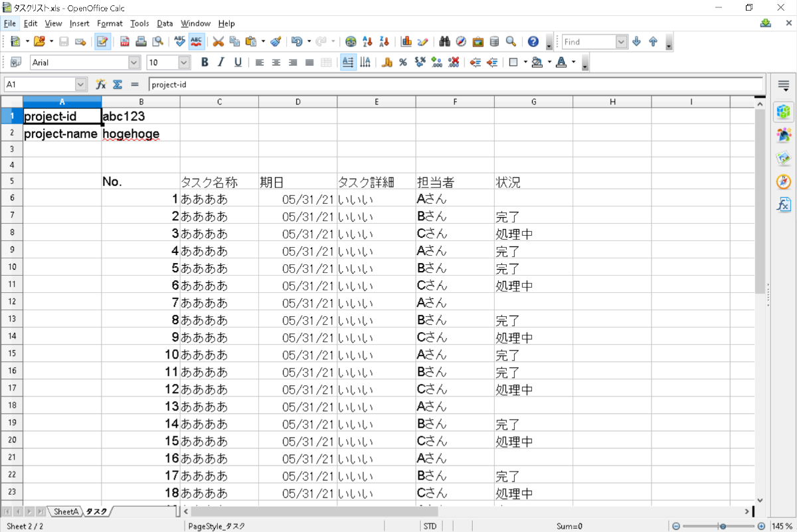Viewport: 797px width, 532px height.
Task: Open the Borders dropdown arrow
Action: [x=525, y=62]
